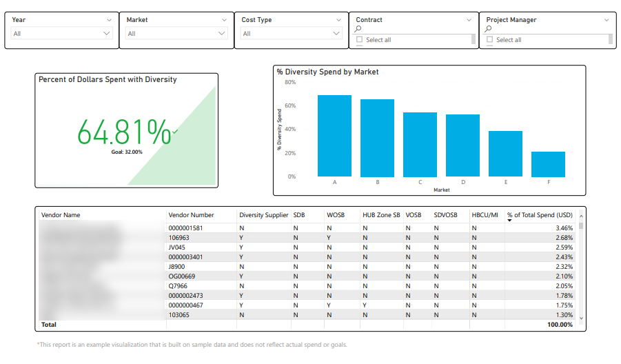621x364 pixels.
Task: Click the table's scroll up arrow
Action: click(x=581, y=217)
